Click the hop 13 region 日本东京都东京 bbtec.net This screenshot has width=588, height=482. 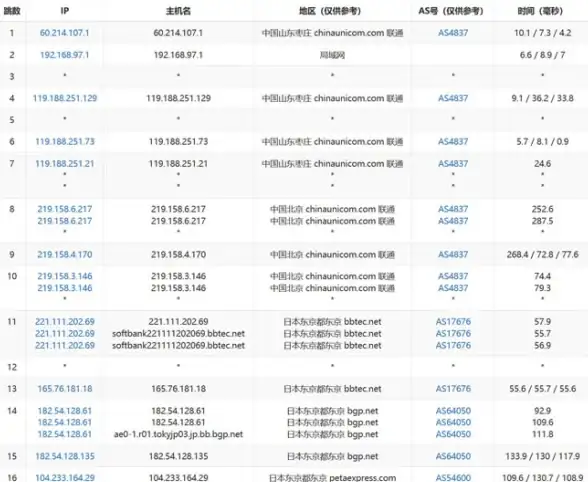pos(332,389)
